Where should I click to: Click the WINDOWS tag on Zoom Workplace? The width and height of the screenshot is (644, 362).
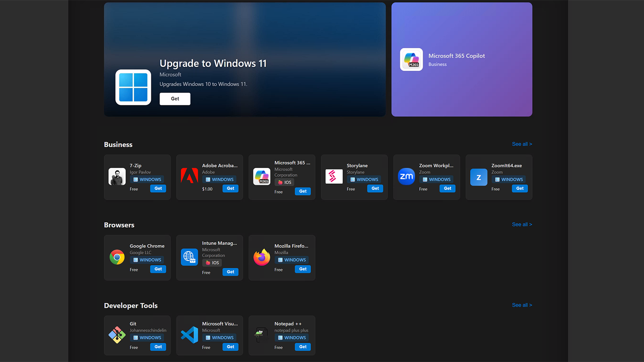click(436, 179)
